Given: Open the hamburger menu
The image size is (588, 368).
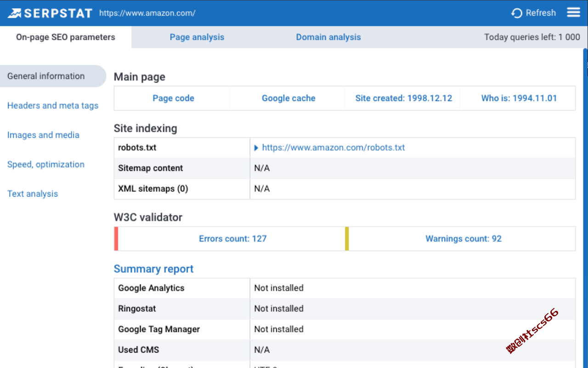Looking at the screenshot, I should point(574,12).
